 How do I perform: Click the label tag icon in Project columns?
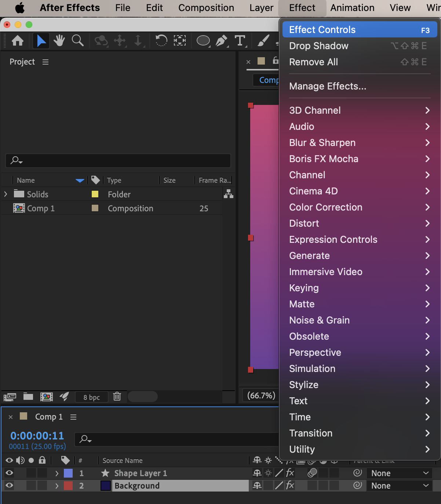[x=95, y=180]
